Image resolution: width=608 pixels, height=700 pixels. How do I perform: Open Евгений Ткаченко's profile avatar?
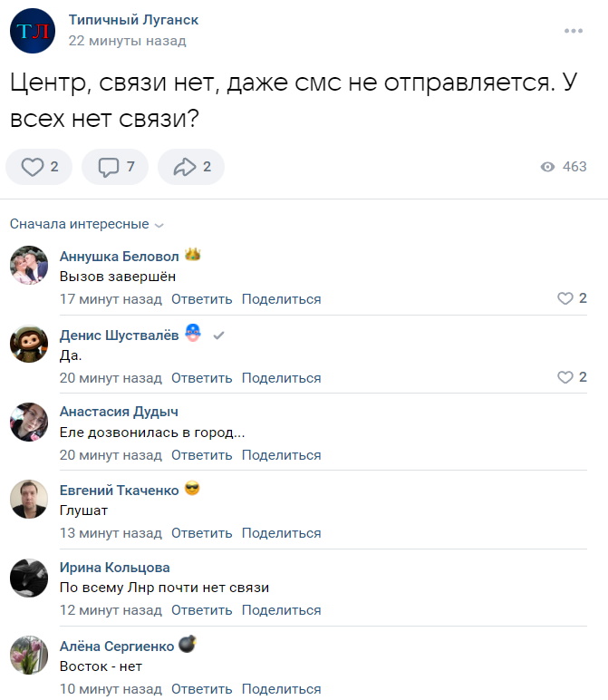point(29,500)
